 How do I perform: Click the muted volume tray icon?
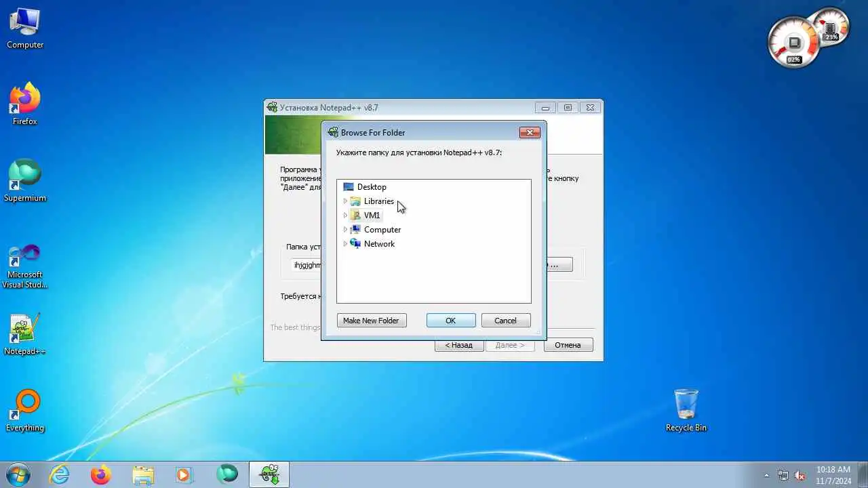800,475
